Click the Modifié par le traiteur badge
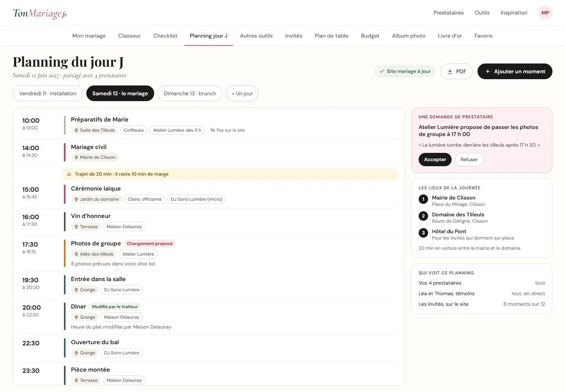This screenshot has width=565, height=392. (x=115, y=307)
